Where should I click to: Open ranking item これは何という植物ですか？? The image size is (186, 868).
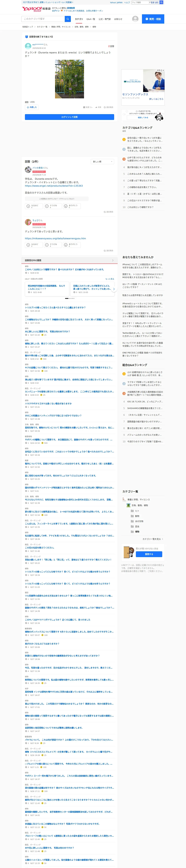coord(140,207)
